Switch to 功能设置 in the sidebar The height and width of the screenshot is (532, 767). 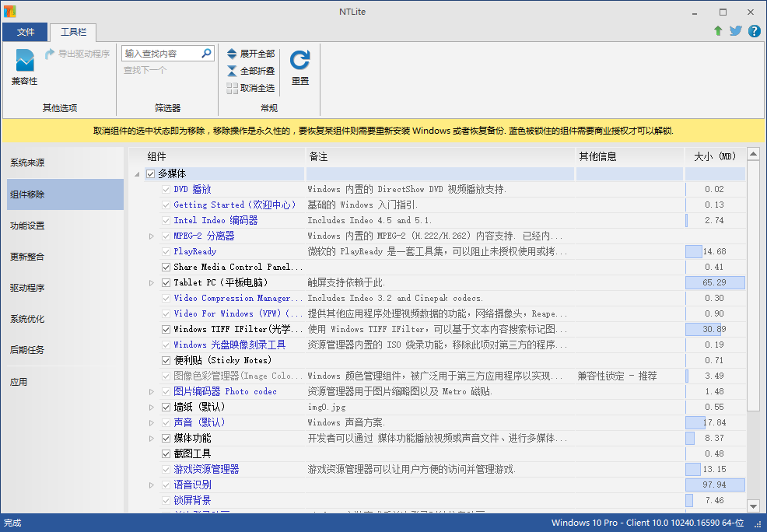27,226
